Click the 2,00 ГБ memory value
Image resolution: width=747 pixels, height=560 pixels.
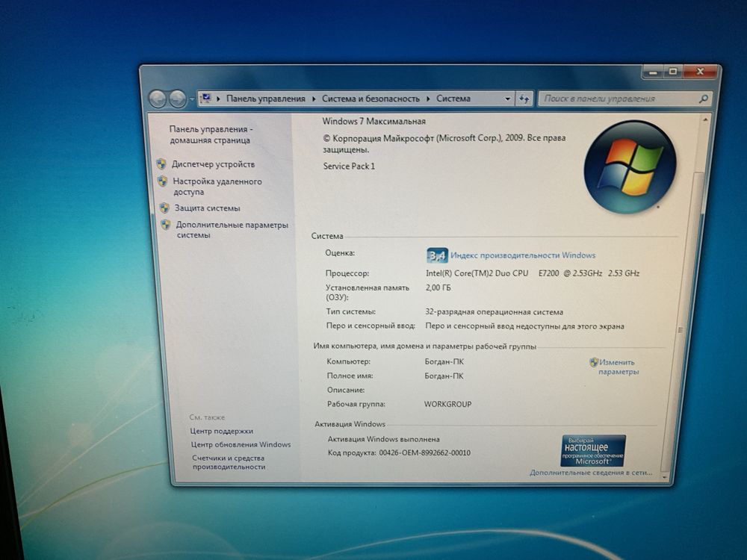click(x=438, y=287)
